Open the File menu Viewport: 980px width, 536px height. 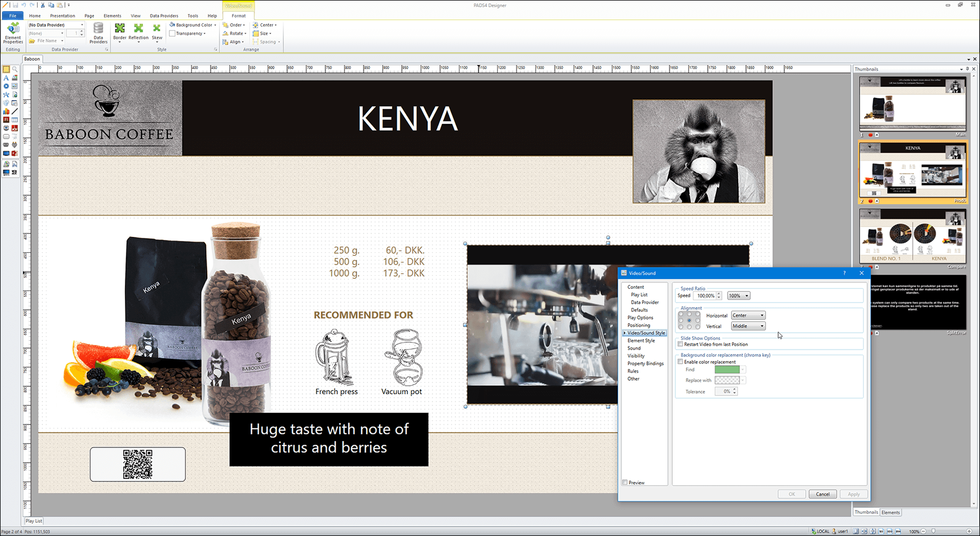pyautogui.click(x=13, y=16)
